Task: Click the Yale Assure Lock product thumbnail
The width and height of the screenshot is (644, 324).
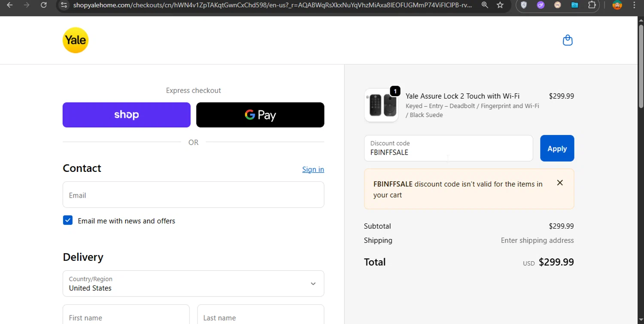Action: pos(381,105)
